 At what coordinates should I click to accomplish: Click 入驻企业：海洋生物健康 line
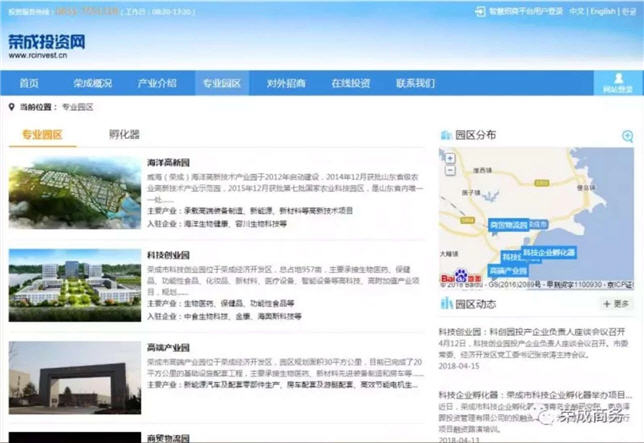pyautogui.click(x=217, y=224)
